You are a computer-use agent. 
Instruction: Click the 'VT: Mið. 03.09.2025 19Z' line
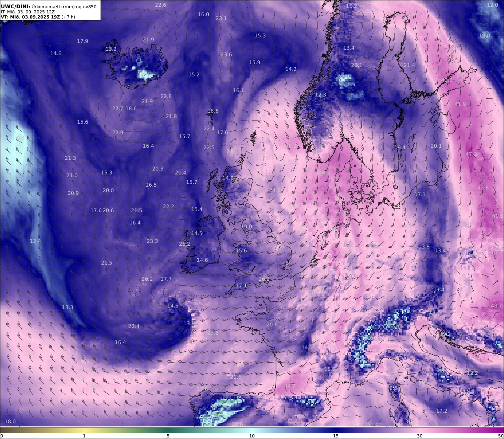30,17
